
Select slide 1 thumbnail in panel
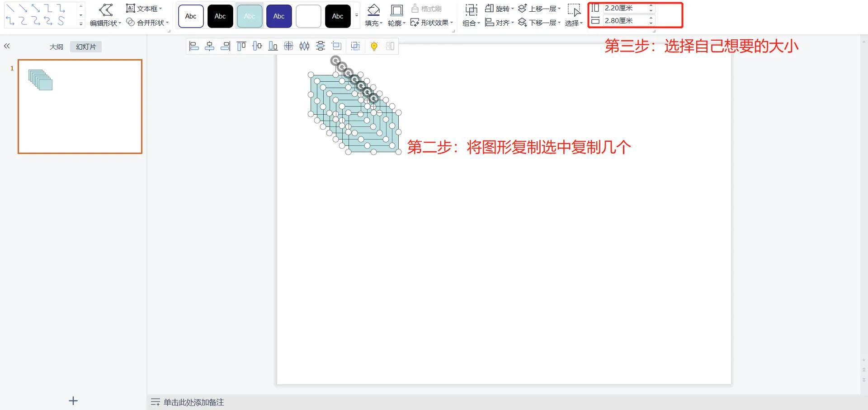pyautogui.click(x=80, y=107)
